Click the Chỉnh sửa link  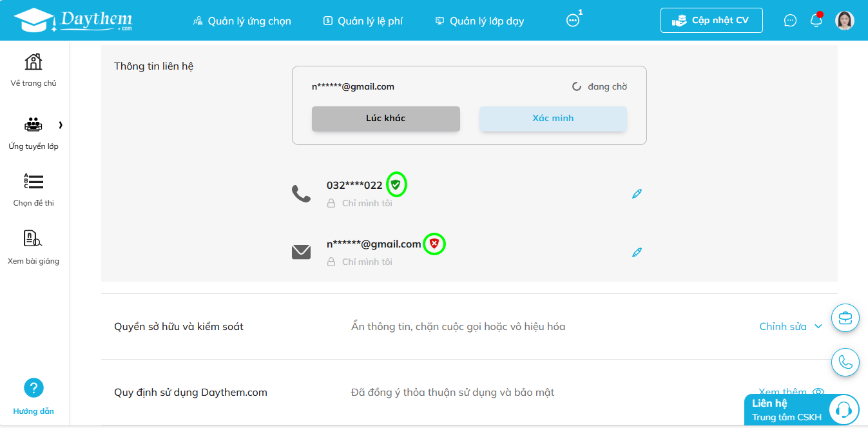click(783, 326)
